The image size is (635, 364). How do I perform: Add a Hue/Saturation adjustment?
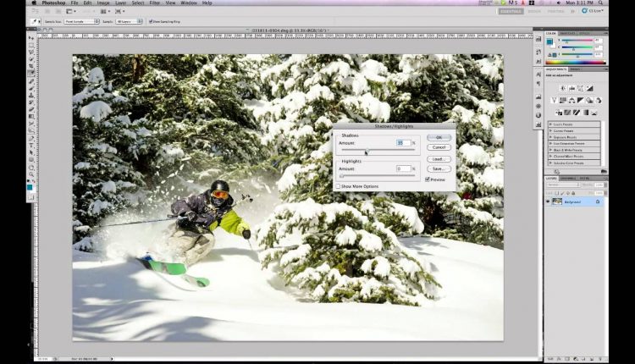pos(562,100)
